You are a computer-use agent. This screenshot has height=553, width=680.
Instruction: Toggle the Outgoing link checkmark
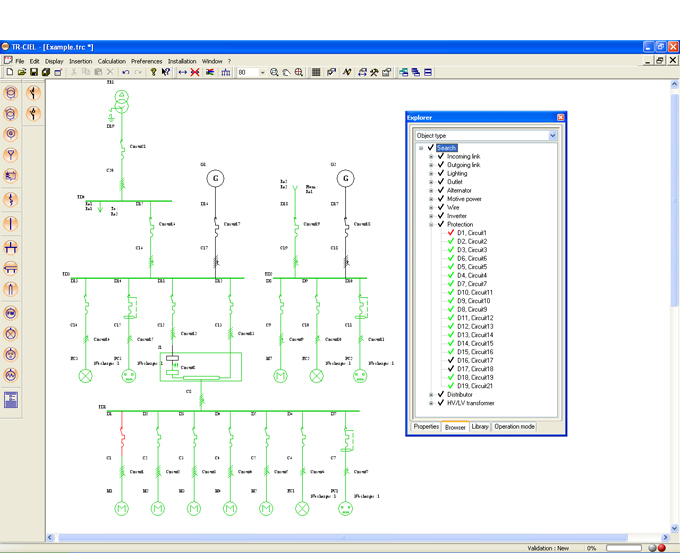pyautogui.click(x=441, y=165)
